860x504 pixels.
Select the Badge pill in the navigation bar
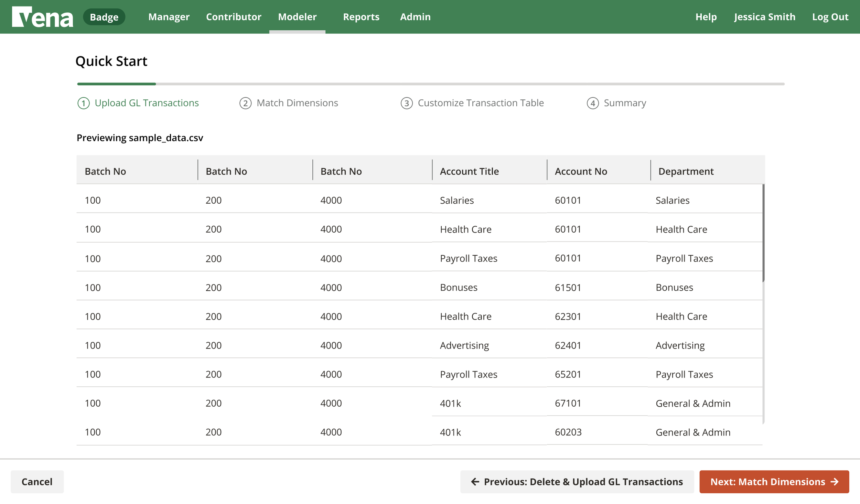tap(104, 17)
